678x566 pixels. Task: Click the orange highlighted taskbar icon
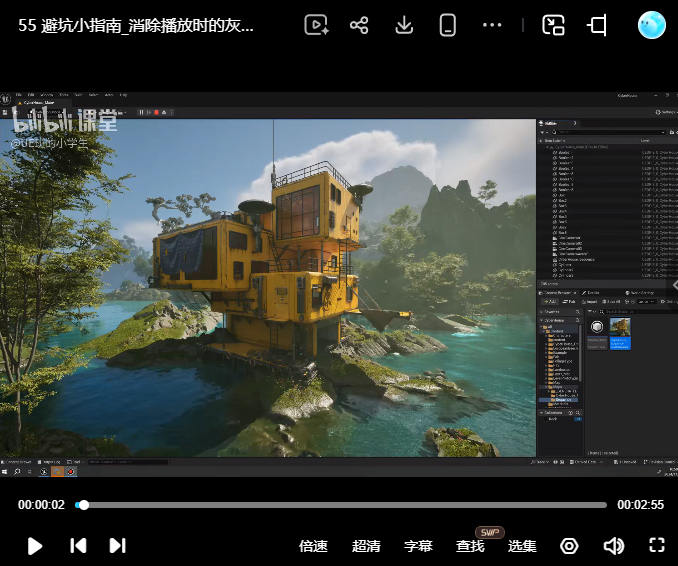58,472
